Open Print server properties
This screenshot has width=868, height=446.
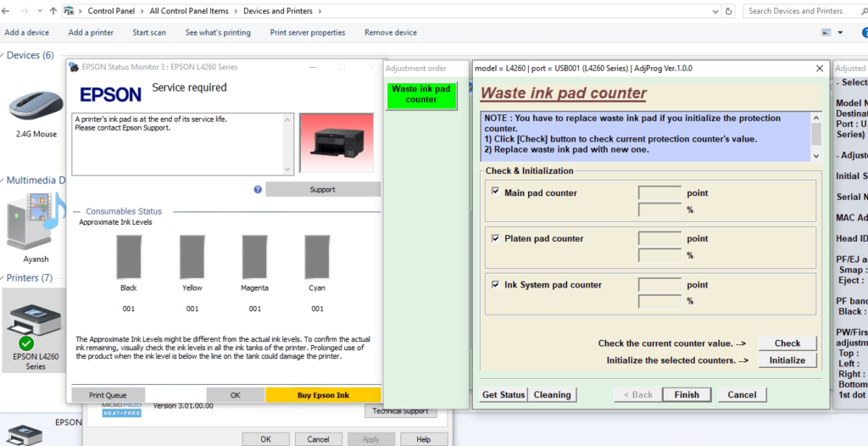point(308,33)
